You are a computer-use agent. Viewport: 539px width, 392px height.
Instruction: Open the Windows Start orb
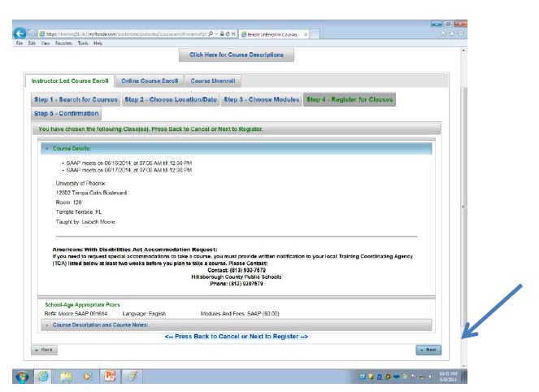[22, 377]
